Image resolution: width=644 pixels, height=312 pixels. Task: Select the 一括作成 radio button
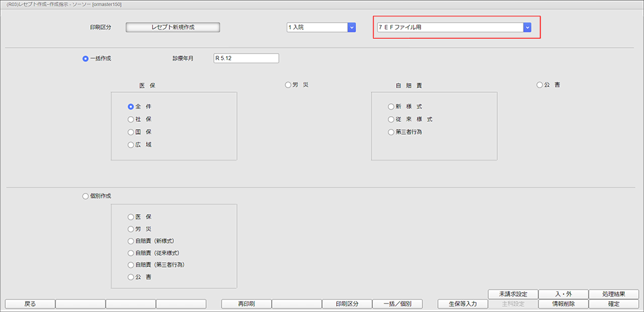pyautogui.click(x=86, y=59)
